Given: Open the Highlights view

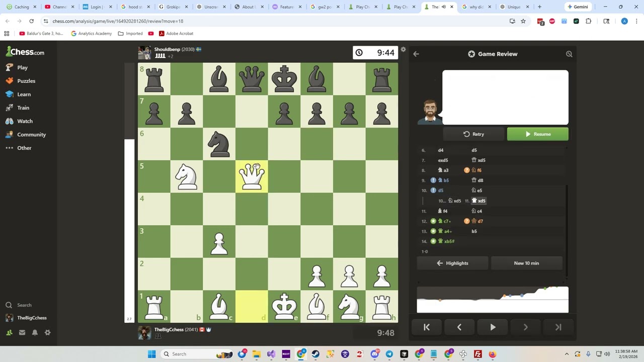Looking at the screenshot, I should click(452, 263).
